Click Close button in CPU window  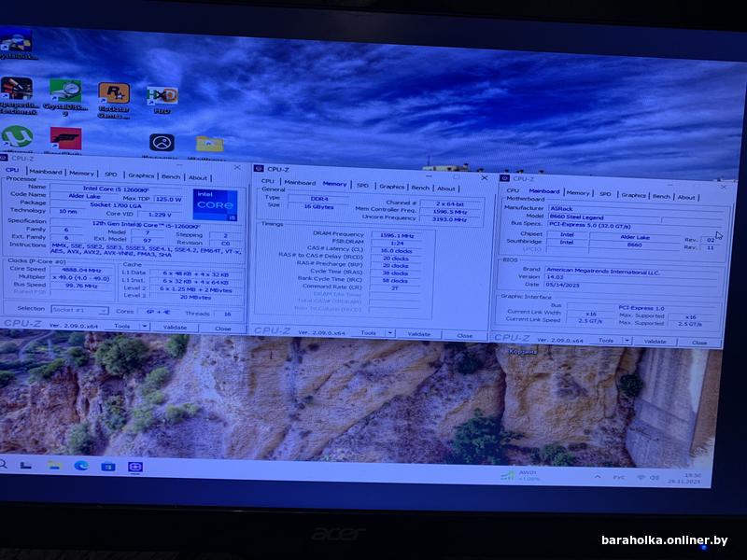point(222,329)
